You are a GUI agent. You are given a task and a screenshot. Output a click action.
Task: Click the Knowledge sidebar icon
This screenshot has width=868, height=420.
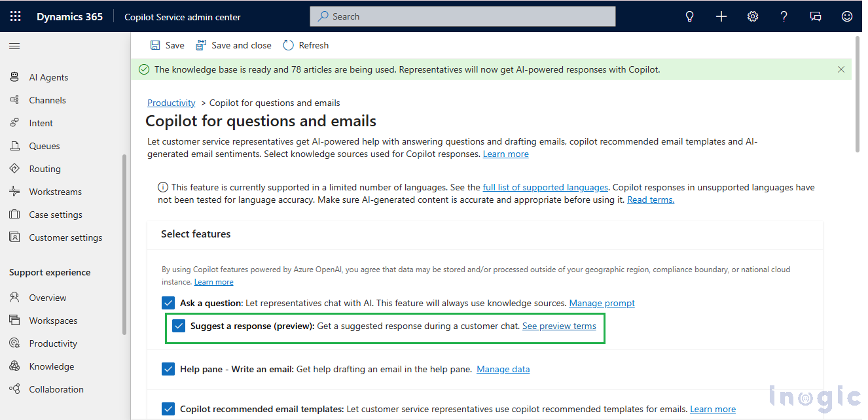[14, 366]
